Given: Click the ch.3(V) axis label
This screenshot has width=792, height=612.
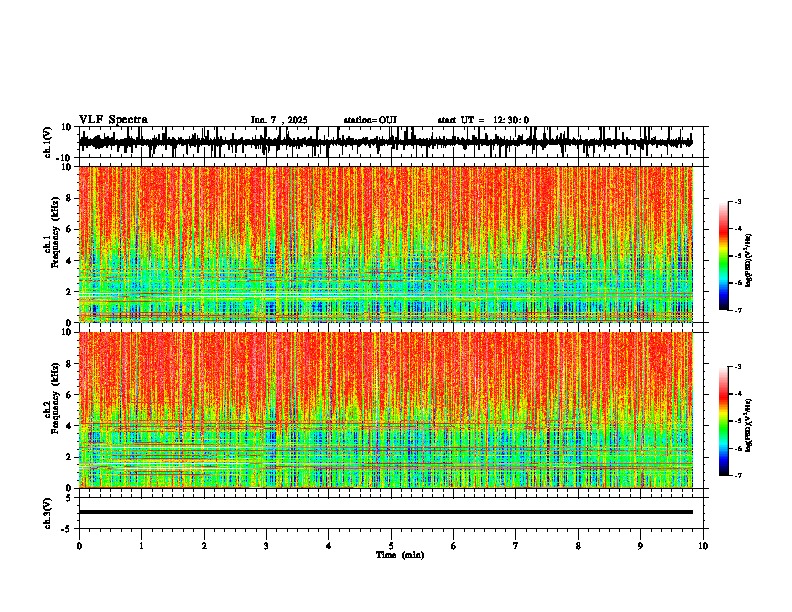Looking at the screenshot, I should tap(48, 513).
